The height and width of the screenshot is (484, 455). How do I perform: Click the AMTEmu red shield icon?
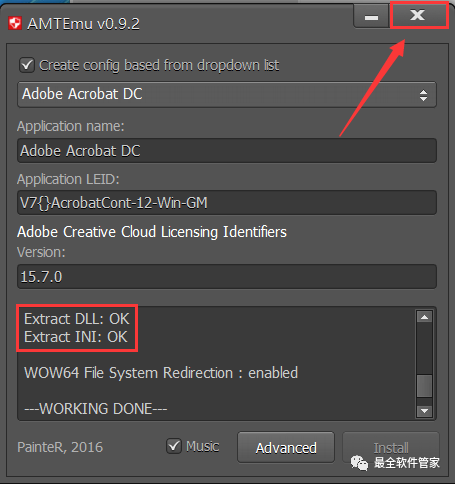(15, 23)
